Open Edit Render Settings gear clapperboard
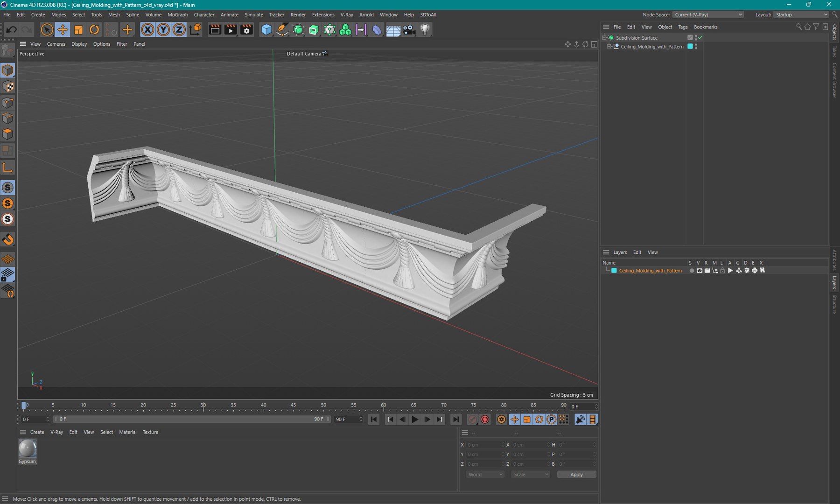Image resolution: width=840 pixels, height=504 pixels. 246,30
